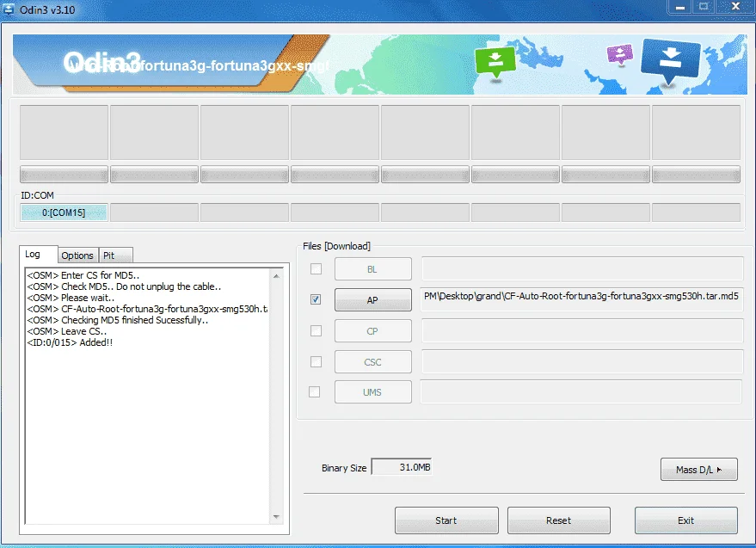
Task: Click the UMS file path field
Action: pos(581,391)
